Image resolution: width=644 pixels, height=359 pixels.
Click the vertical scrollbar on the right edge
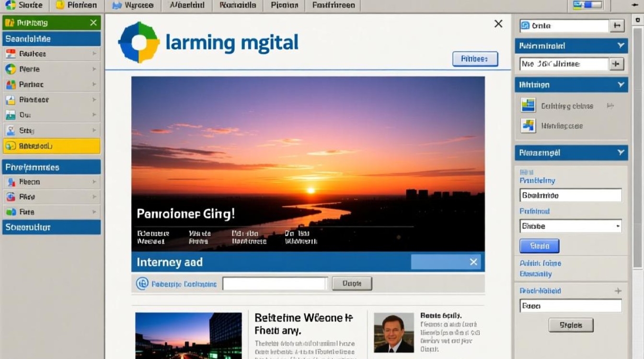[x=637, y=144]
